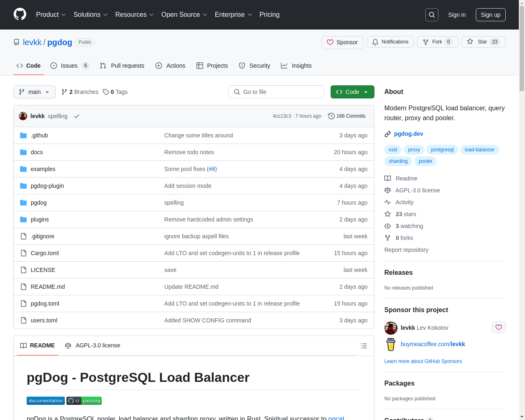The height and width of the screenshot is (420, 525).
Task: Click levkk's avatar in Sponsor section
Action: pyautogui.click(x=391, y=328)
